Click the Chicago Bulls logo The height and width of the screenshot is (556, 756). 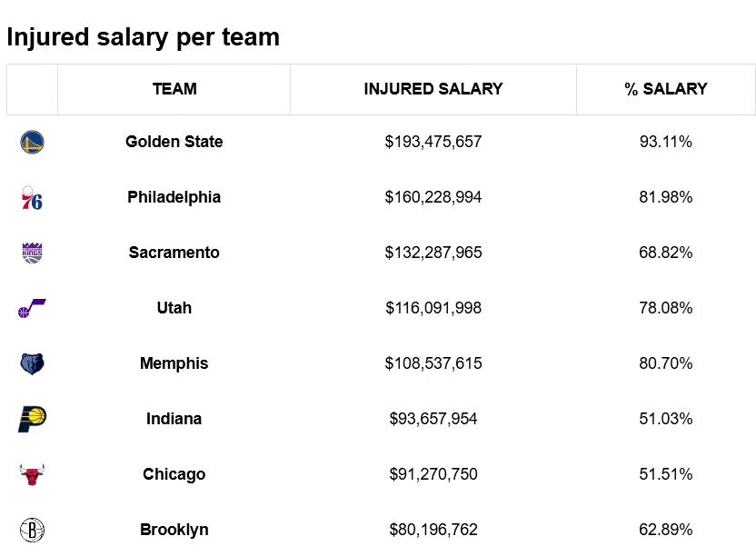click(x=32, y=474)
